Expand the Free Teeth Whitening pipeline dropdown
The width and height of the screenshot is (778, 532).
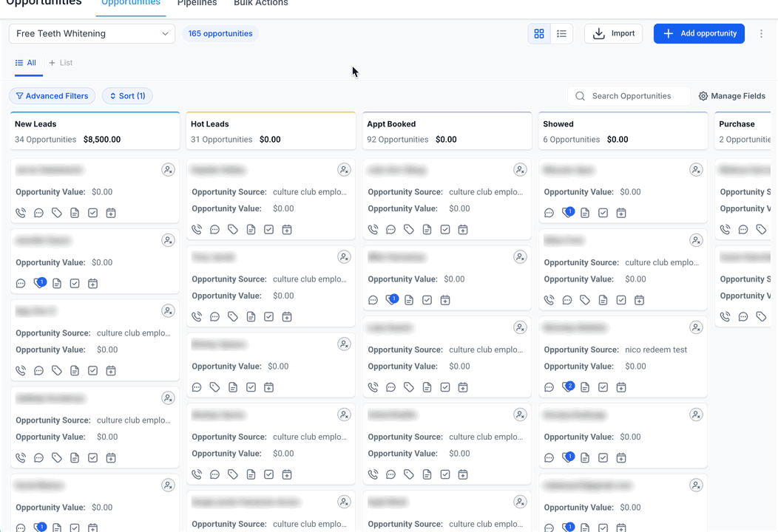pos(92,34)
